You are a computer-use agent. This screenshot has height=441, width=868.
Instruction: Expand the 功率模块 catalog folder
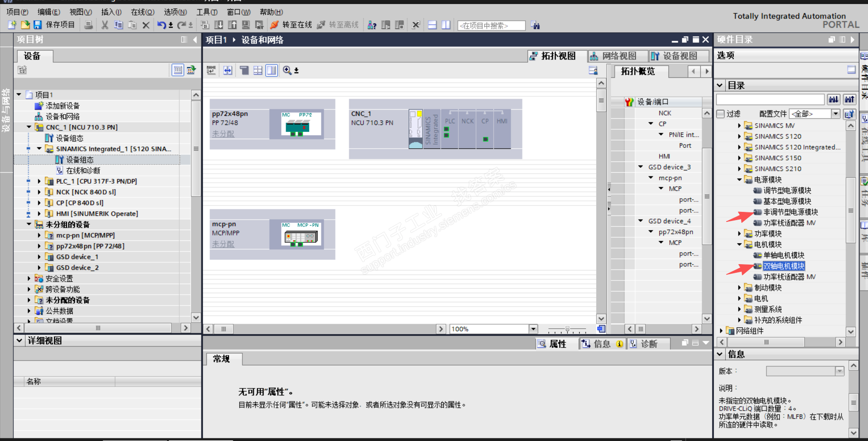click(x=739, y=234)
